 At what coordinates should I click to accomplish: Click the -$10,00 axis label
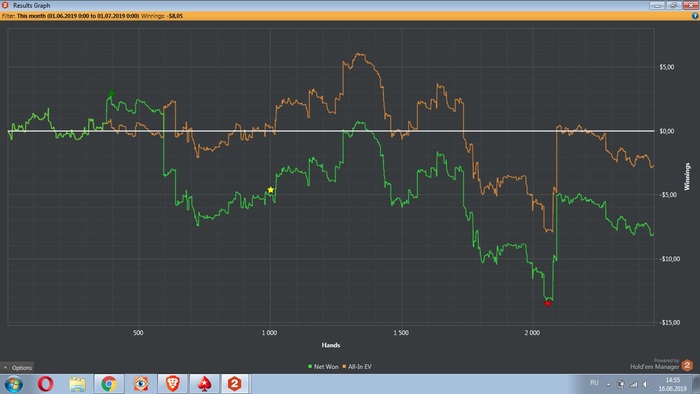click(669, 259)
